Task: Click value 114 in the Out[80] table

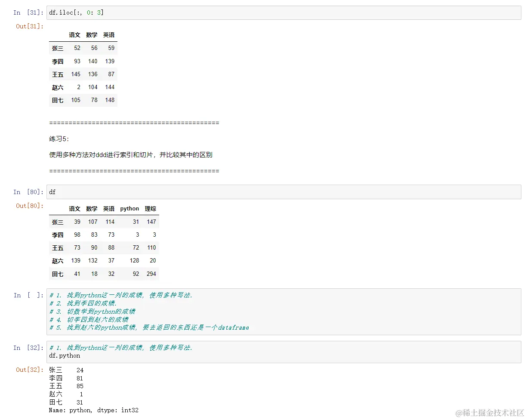Action: pyautogui.click(x=110, y=222)
